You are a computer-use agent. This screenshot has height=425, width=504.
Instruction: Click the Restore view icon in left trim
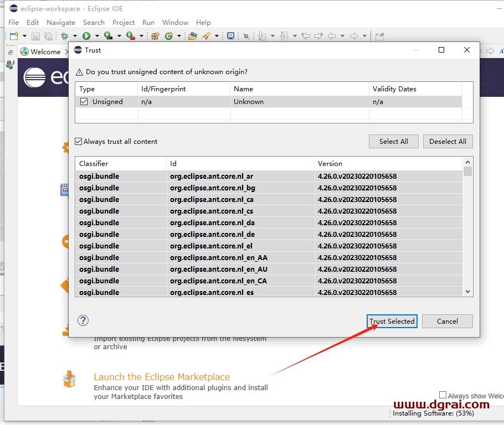pyautogui.click(x=11, y=52)
